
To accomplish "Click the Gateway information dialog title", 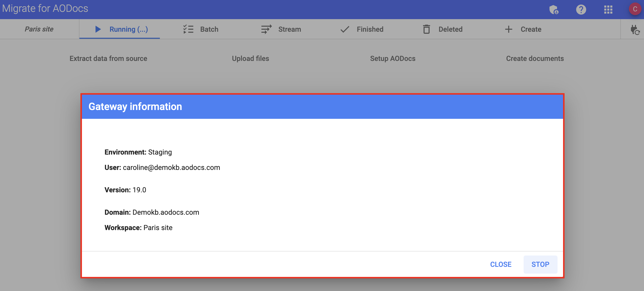I will click(x=135, y=107).
